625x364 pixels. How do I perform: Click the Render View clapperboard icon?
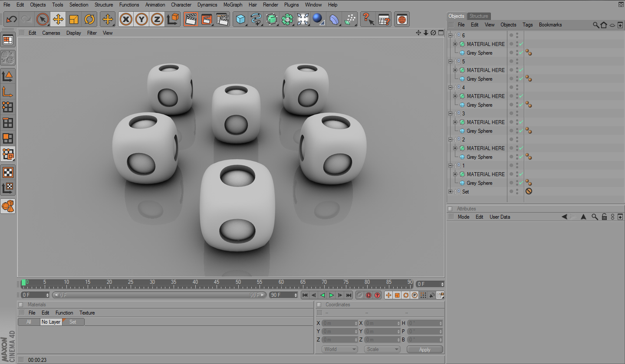[x=191, y=19]
